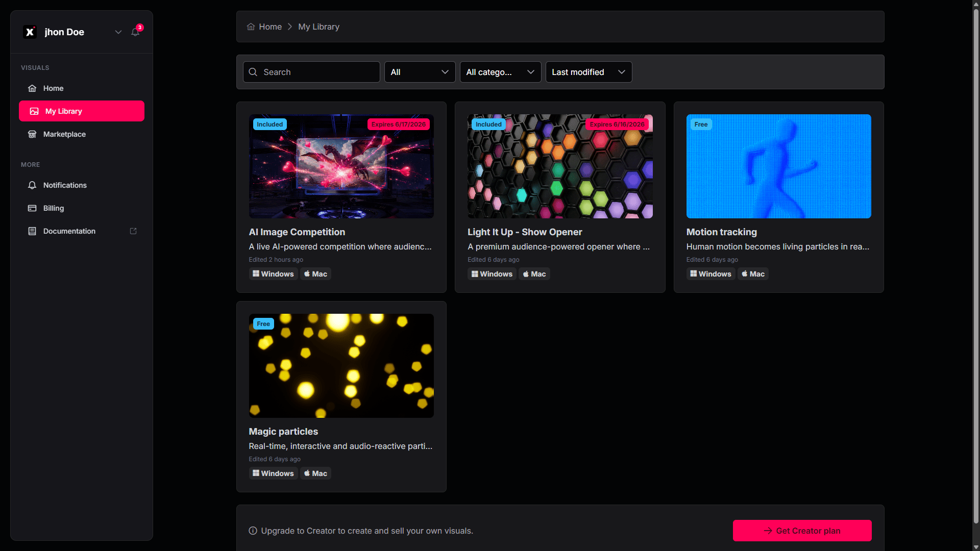Click the Get Creator plan button
Viewport: 980px width, 551px height.
click(802, 531)
